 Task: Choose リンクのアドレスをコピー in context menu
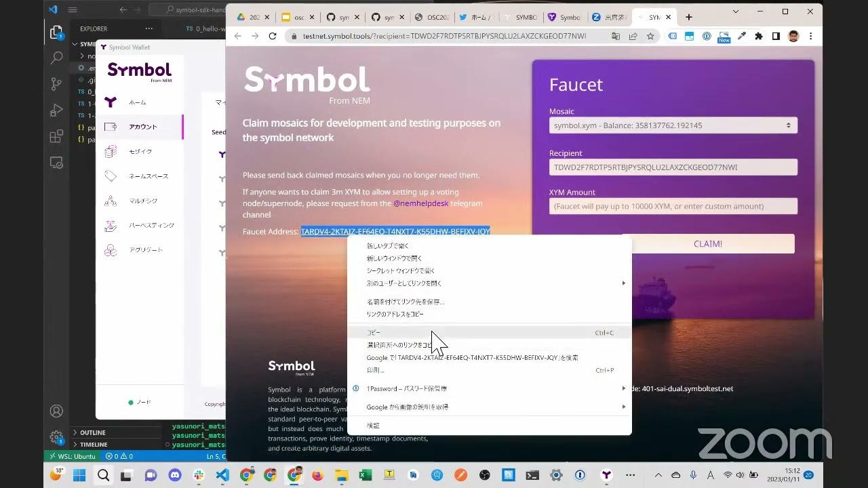click(x=490, y=314)
